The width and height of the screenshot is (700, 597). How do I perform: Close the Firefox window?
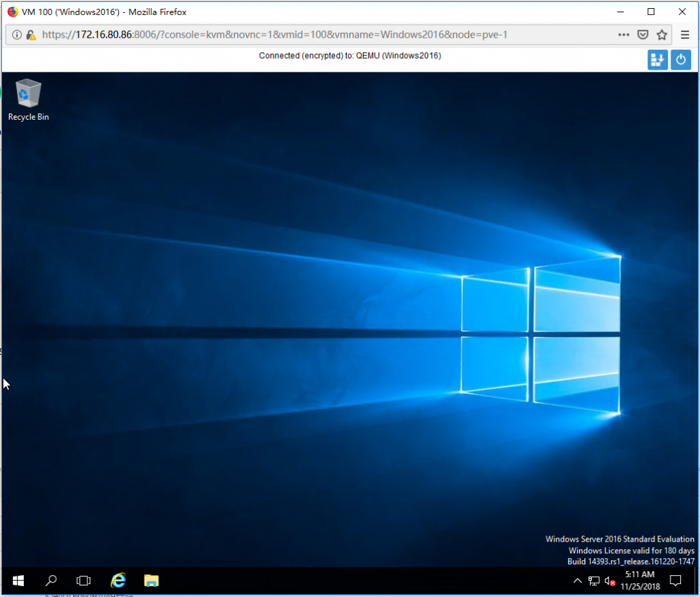click(682, 12)
